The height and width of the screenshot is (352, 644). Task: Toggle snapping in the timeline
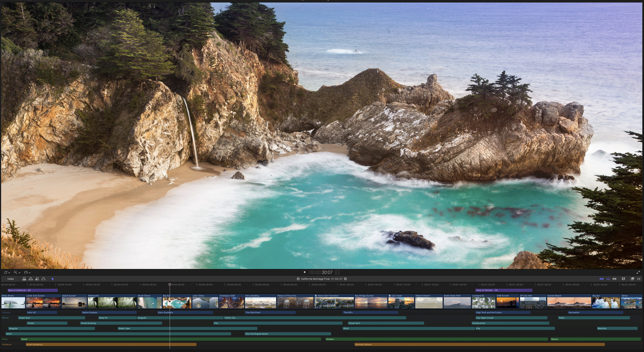point(614,279)
